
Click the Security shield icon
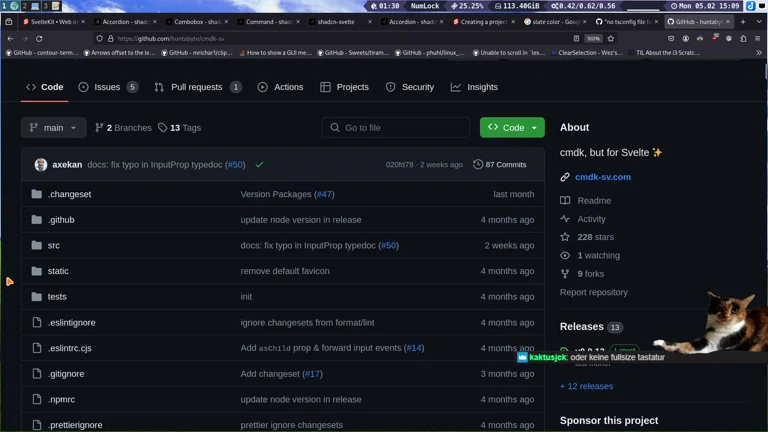[390, 87]
